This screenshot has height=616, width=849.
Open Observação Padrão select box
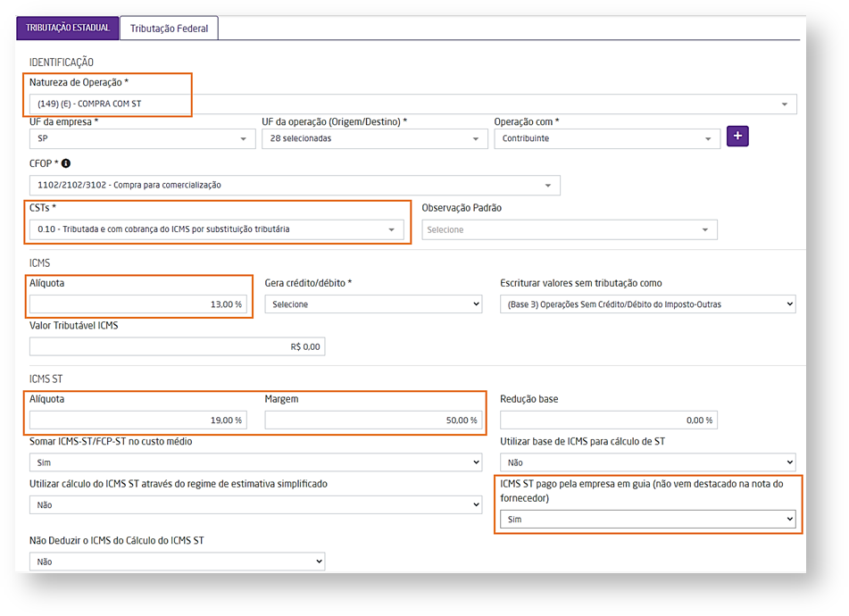570,229
